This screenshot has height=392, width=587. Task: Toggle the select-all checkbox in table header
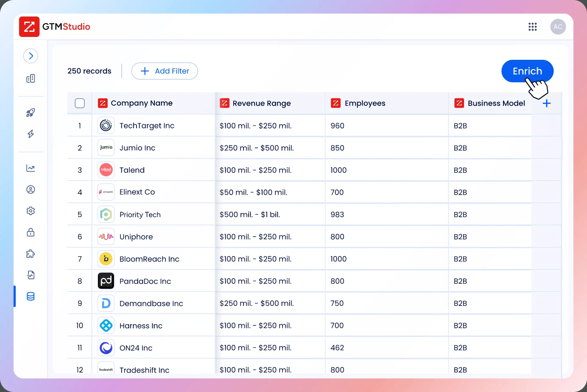[x=80, y=103]
